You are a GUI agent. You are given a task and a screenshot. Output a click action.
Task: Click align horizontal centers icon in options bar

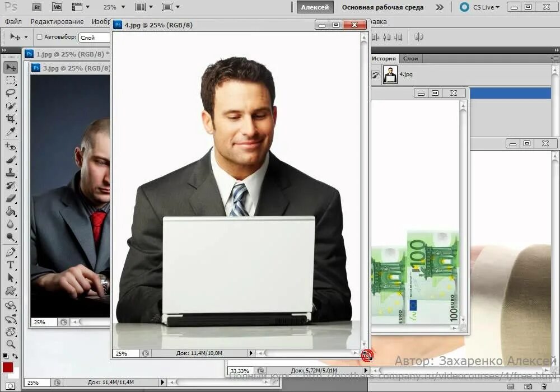point(386,37)
